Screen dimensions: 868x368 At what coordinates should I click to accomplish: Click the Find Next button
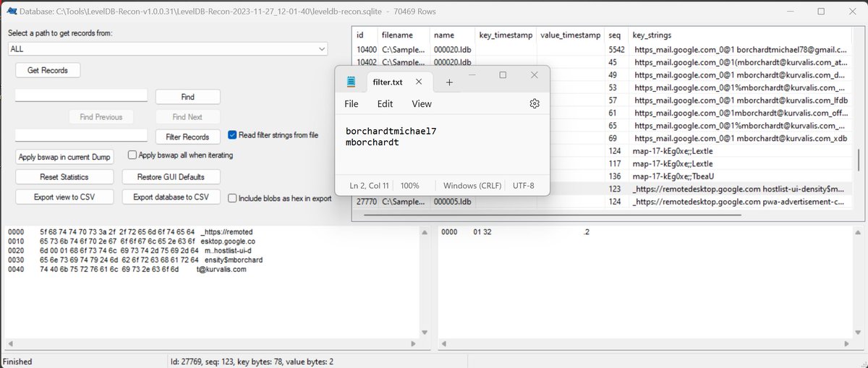tap(188, 117)
